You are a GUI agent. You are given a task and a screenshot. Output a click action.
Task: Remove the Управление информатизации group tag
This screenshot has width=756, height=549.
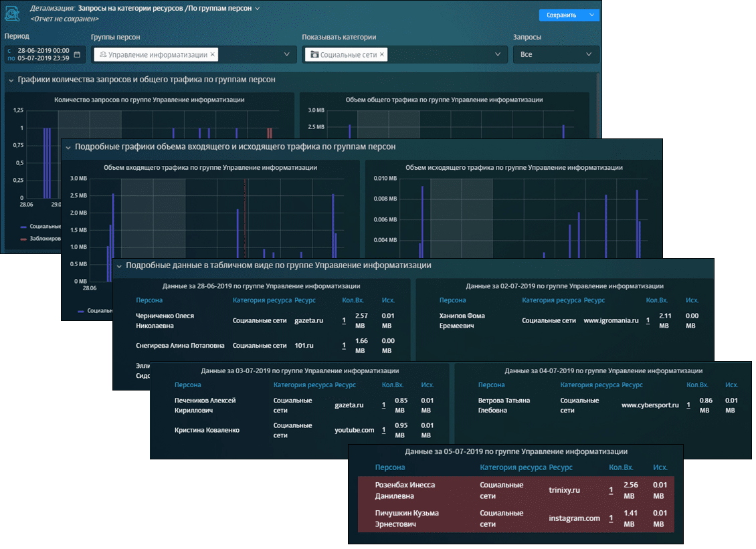[x=213, y=55]
